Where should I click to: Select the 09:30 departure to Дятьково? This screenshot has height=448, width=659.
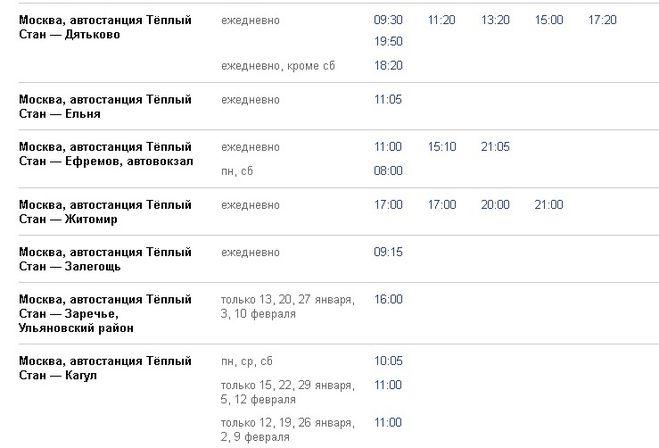coord(388,20)
